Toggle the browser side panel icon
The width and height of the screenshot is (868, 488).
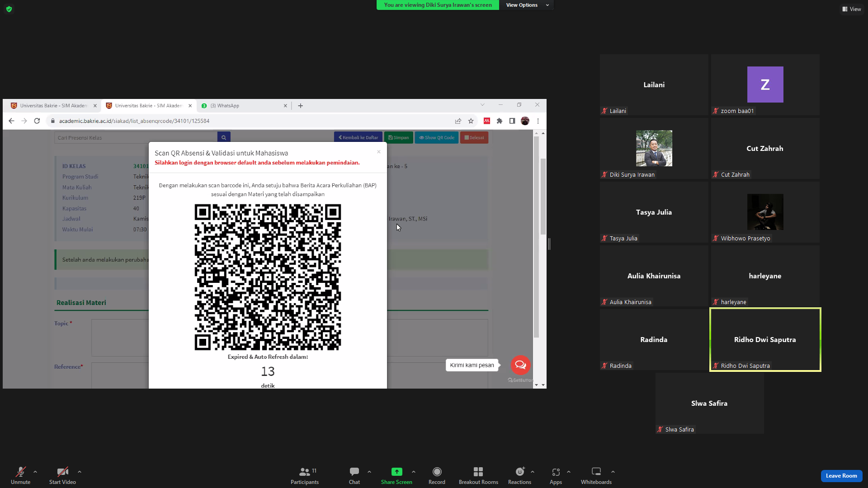click(x=512, y=121)
